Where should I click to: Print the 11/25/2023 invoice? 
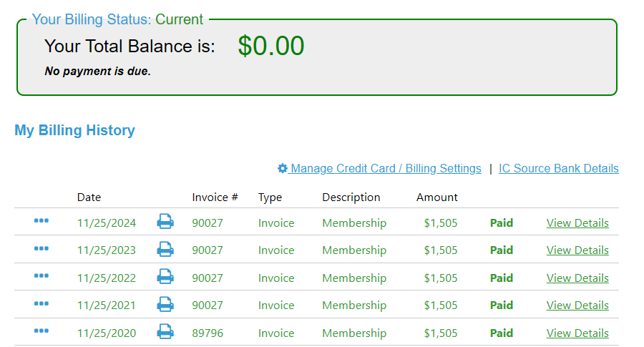tap(165, 249)
